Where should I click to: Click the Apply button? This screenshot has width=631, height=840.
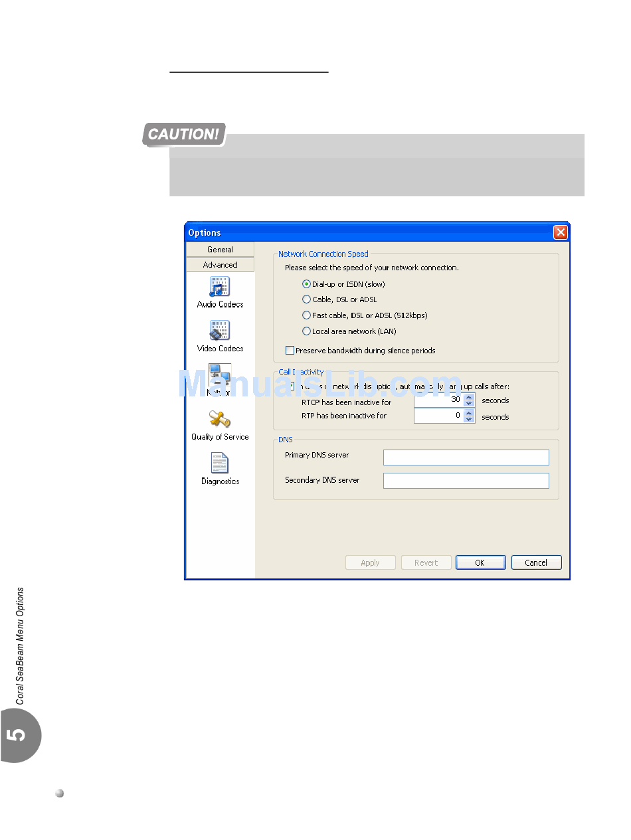click(371, 562)
